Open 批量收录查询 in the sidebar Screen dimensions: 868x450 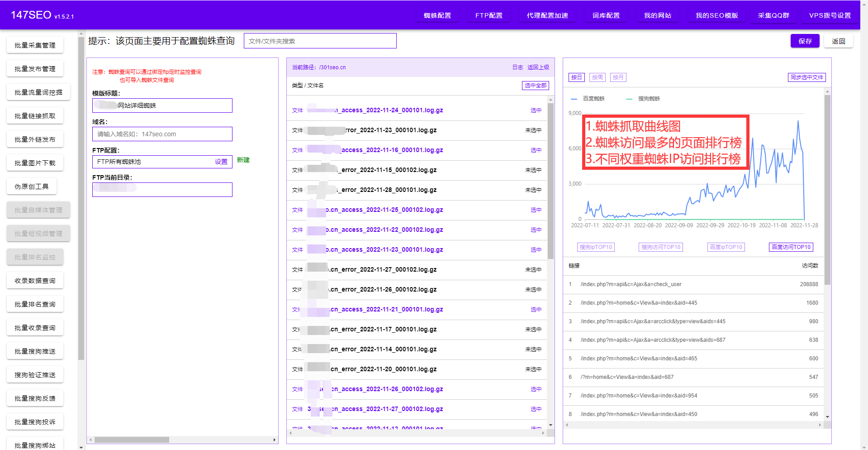(x=35, y=328)
